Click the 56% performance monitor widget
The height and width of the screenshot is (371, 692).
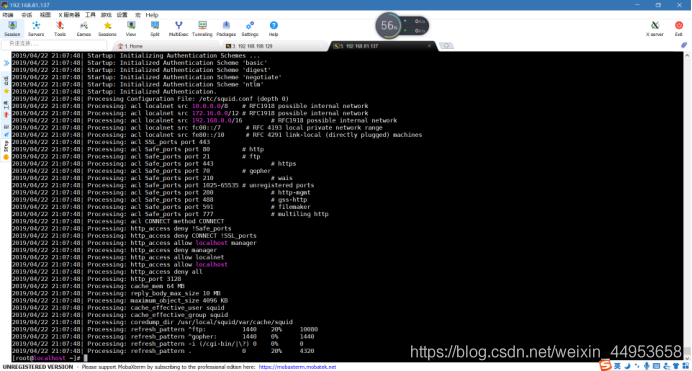(x=401, y=26)
